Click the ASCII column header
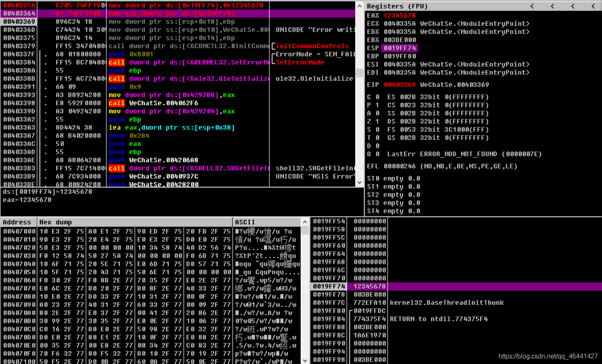The image size is (602, 364). [x=267, y=222]
